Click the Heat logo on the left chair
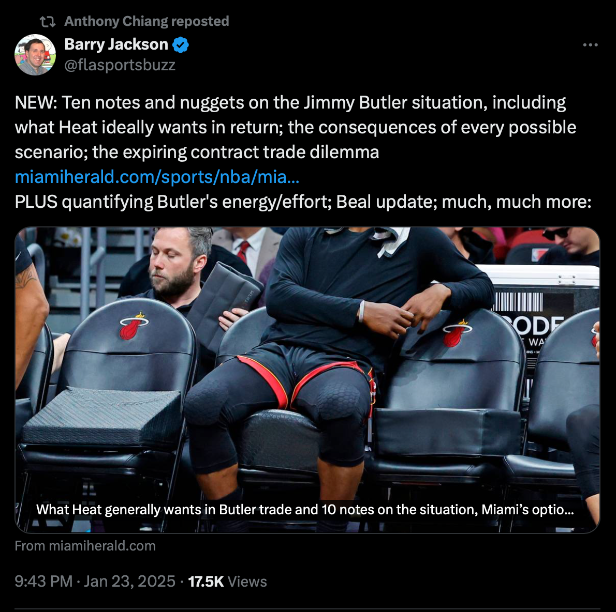616x612 pixels. pos(133,326)
